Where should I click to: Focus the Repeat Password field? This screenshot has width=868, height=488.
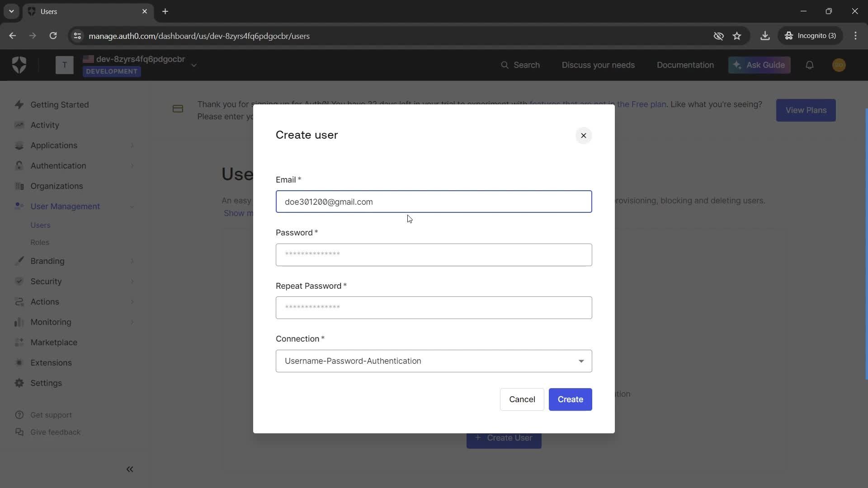434,308
